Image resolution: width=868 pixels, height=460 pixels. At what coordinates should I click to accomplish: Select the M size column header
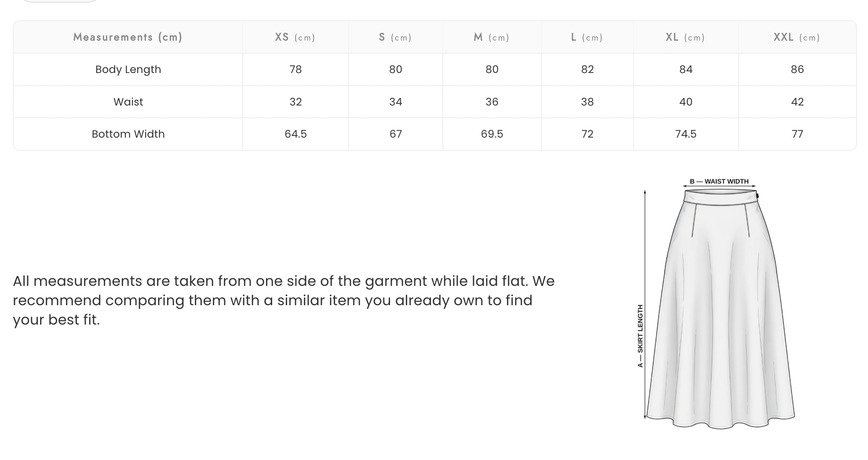pyautogui.click(x=492, y=37)
